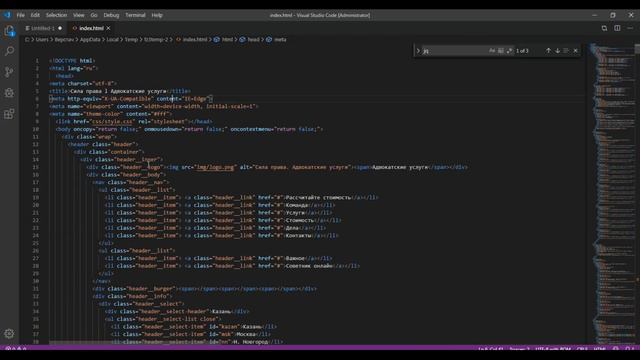640x360 pixels.
Task: Close the index.html tab
Action: (x=108, y=28)
